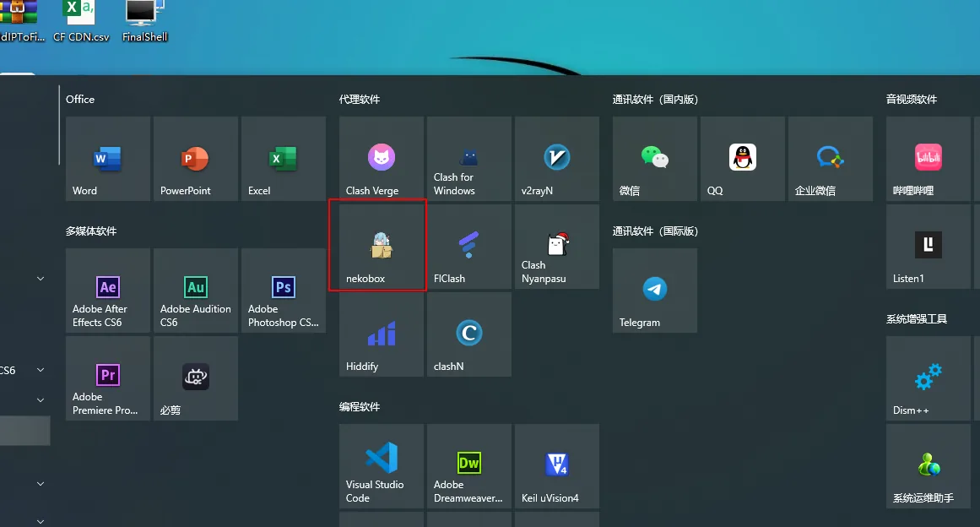Open the Clash for Windows tile
Viewport: 980px width, 527px height.
pyautogui.click(x=469, y=159)
